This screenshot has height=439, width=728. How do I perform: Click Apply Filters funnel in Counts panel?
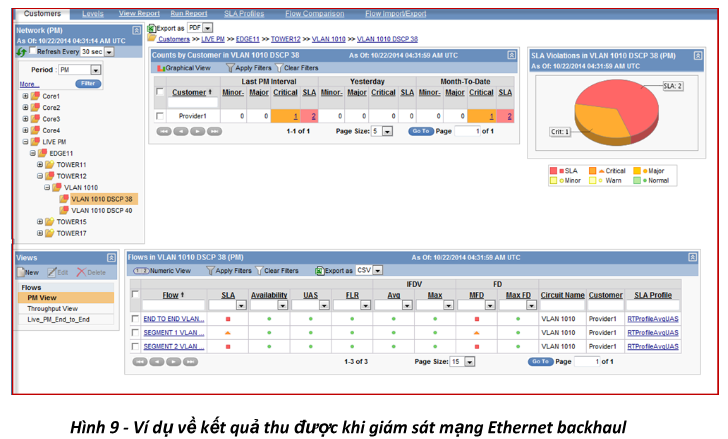[x=230, y=68]
